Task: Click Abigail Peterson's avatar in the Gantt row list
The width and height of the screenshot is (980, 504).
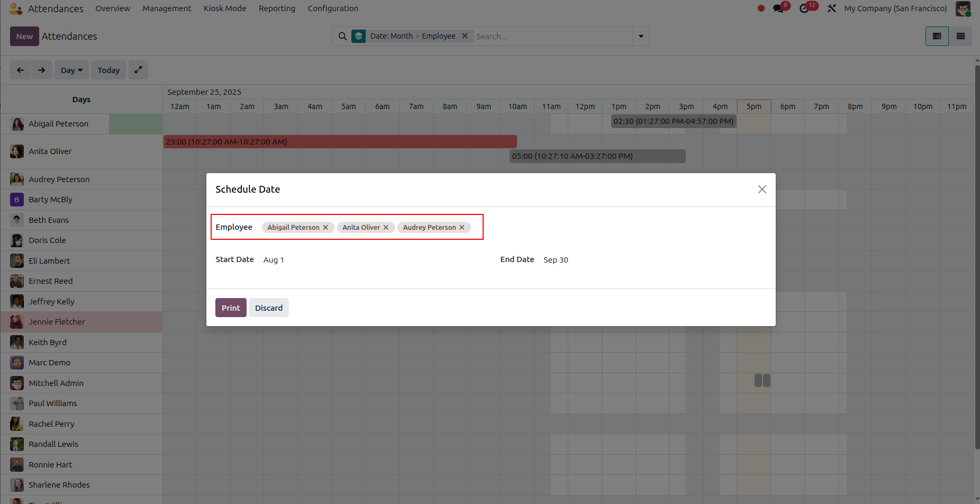Action: [17, 124]
